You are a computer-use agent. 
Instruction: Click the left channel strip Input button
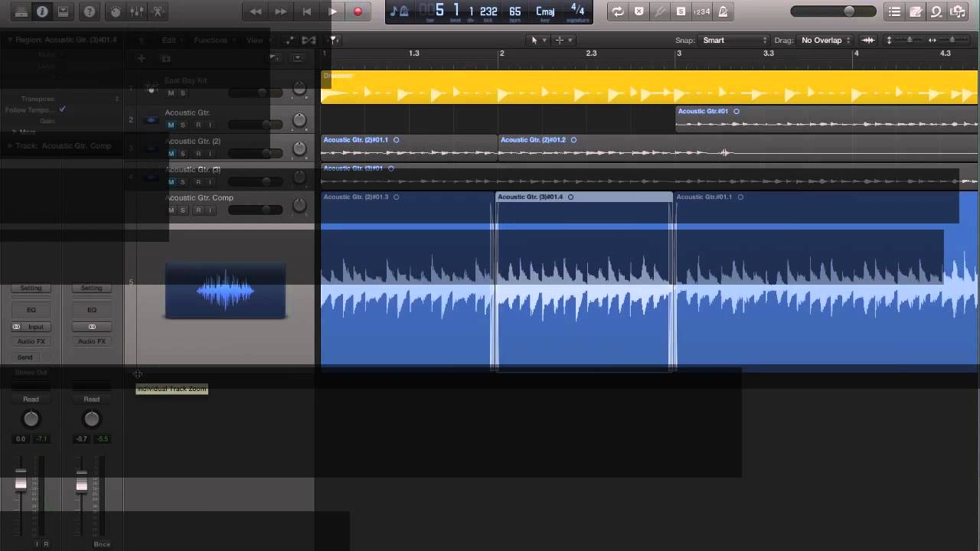(36, 327)
